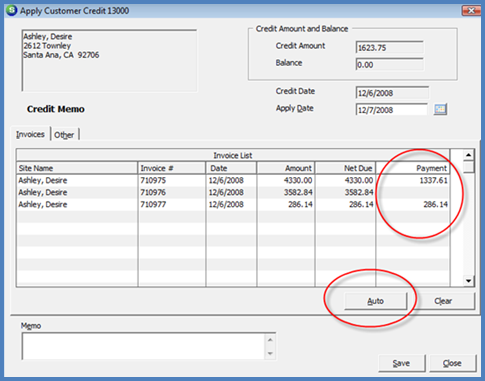Screen dimensions: 485x381
Task: Select Site Name column header
Action: click(x=77, y=168)
